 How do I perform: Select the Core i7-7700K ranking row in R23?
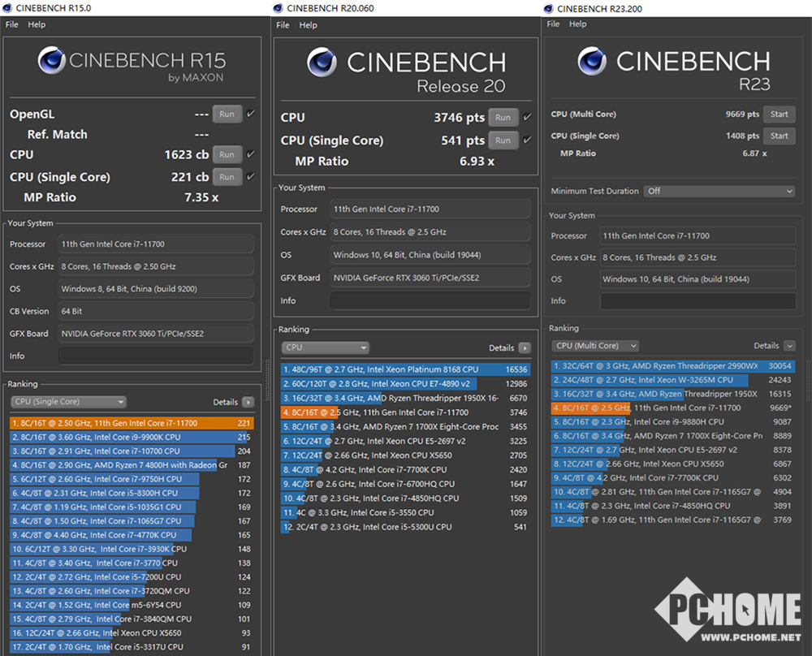point(672,478)
